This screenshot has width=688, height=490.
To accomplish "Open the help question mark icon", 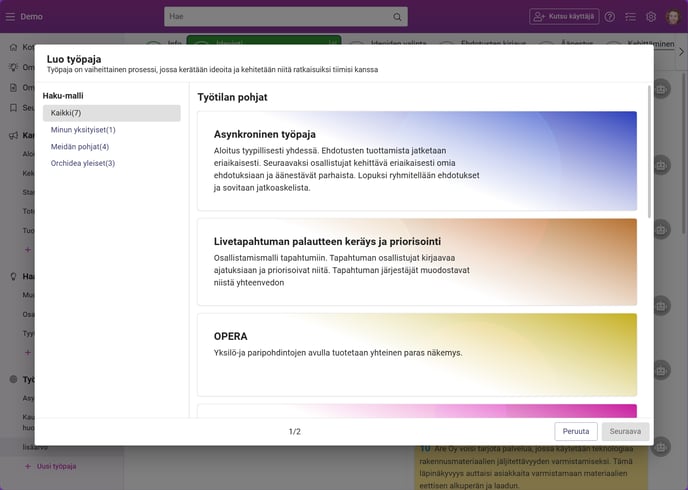I will coord(610,17).
